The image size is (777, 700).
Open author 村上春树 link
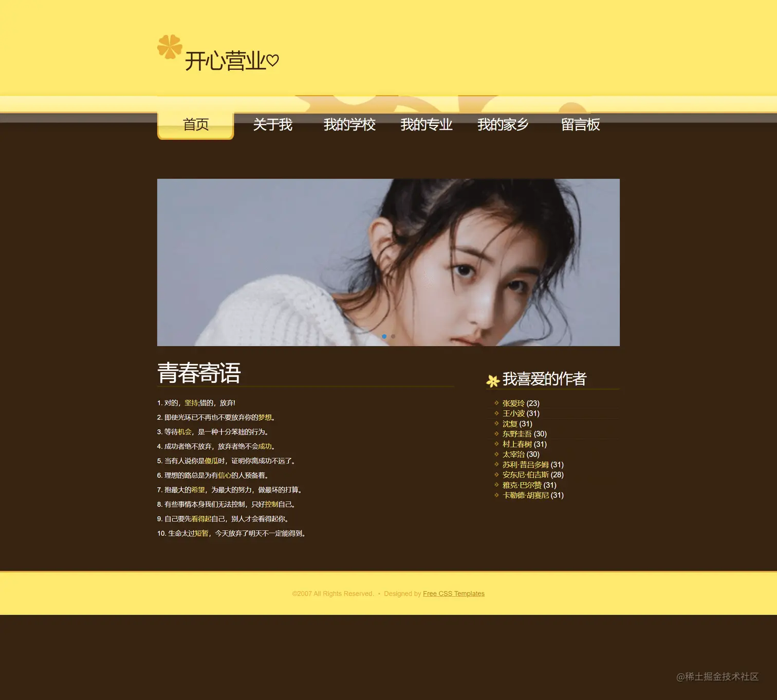517,445
